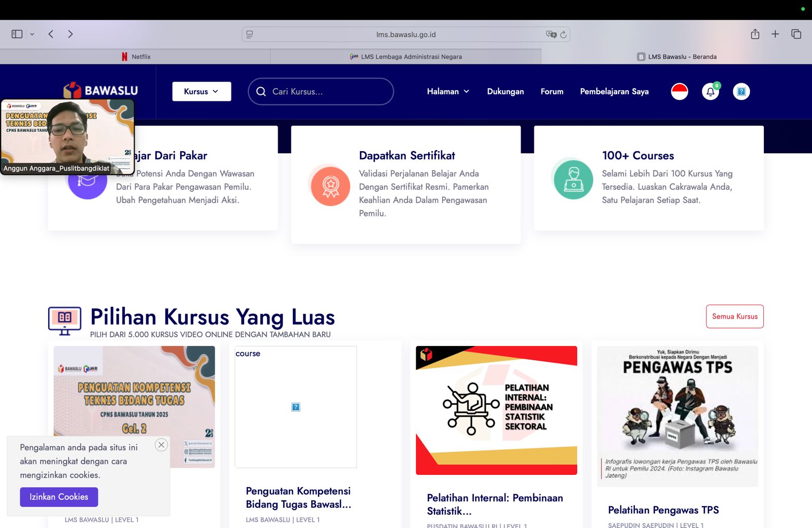
Task: Expand the Kursus dropdown
Action: (x=201, y=91)
